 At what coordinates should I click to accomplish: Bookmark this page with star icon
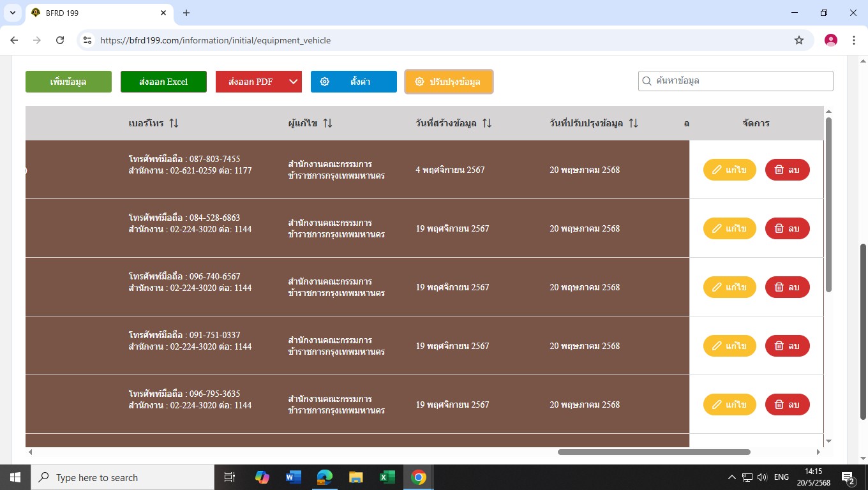(x=798, y=40)
